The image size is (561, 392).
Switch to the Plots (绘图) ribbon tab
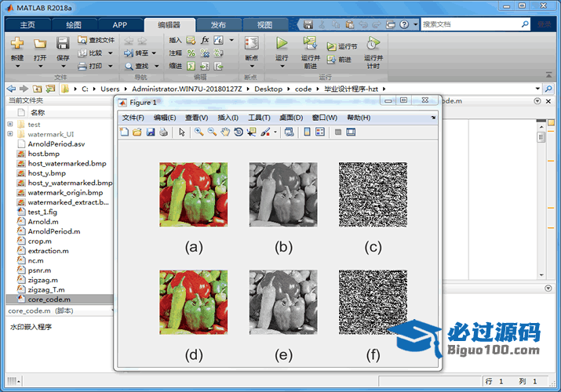pos(74,24)
